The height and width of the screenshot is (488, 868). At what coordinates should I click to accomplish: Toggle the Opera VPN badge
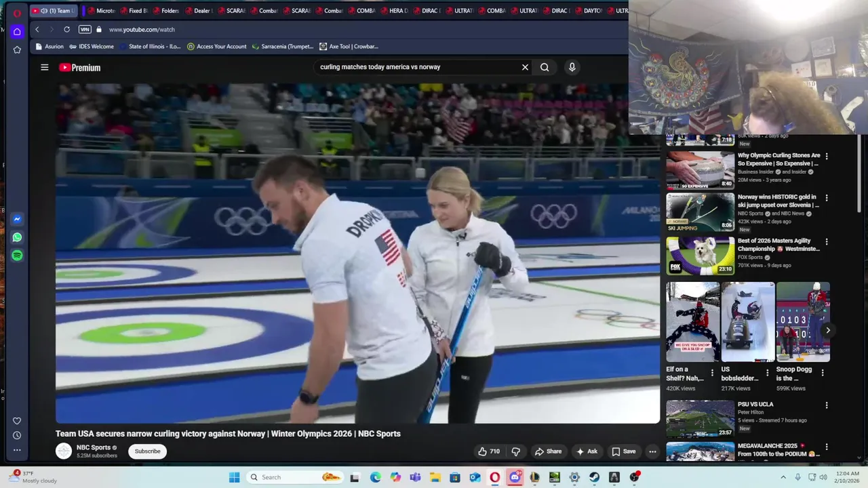tap(85, 29)
